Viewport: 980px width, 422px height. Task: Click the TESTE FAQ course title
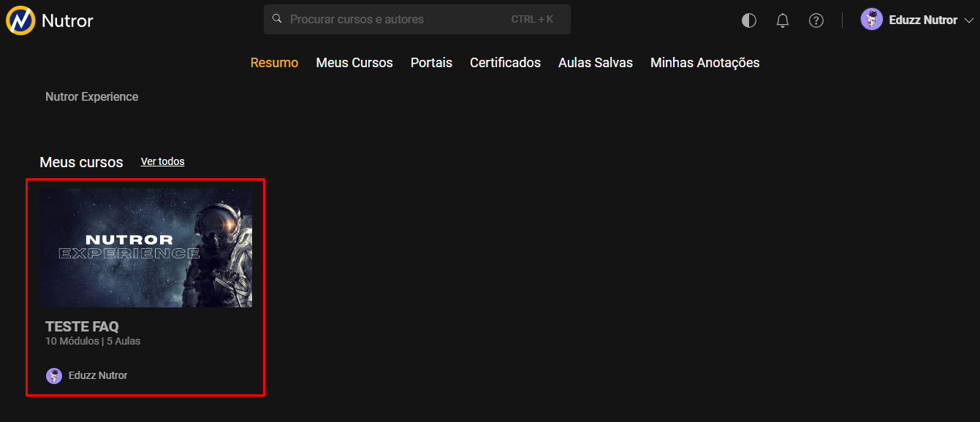82,326
